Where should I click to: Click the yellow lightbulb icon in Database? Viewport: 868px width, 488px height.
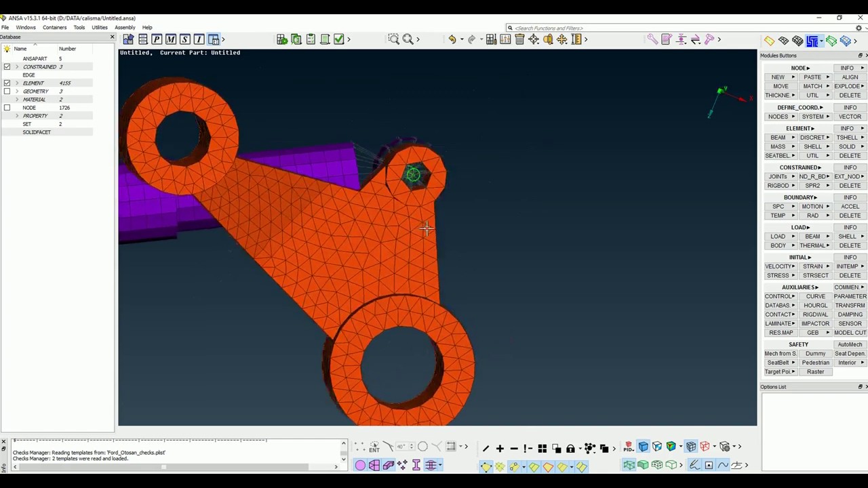tap(7, 49)
